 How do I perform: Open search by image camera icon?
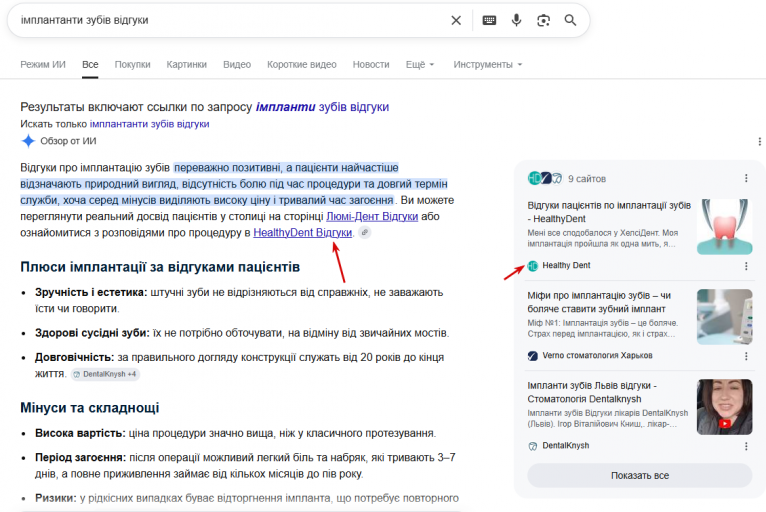pyautogui.click(x=543, y=20)
